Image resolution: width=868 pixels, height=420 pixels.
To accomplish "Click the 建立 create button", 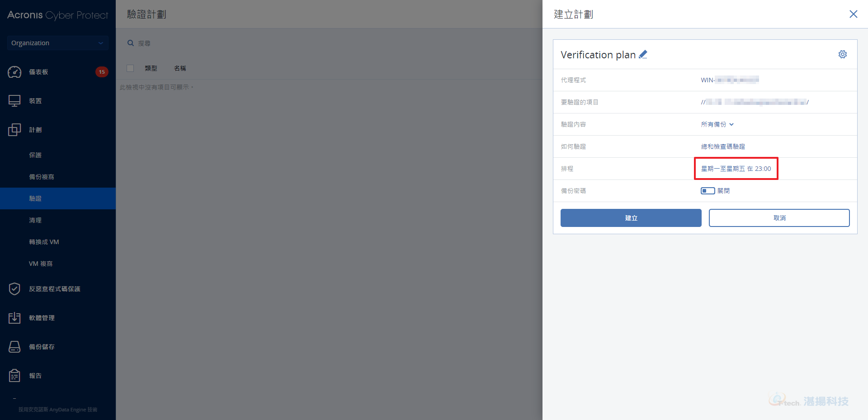I will coord(631,218).
